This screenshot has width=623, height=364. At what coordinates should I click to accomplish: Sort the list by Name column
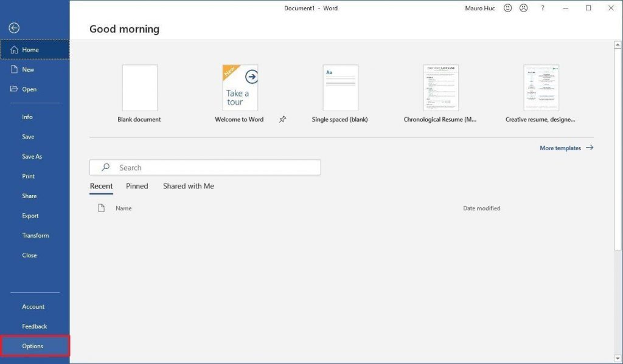[x=124, y=208]
